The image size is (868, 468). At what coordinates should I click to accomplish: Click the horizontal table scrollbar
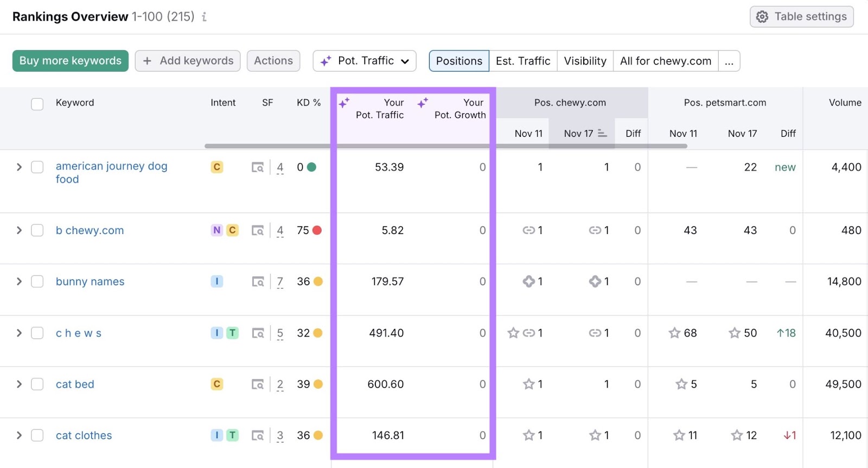(446, 146)
